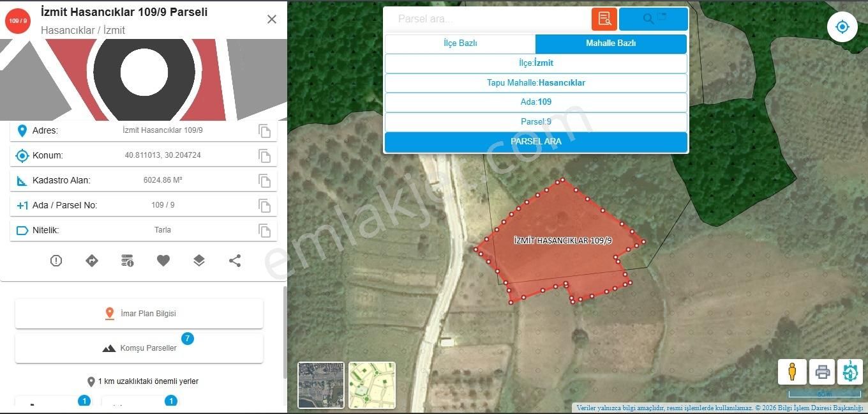Open the İlçe İzmit dropdown

click(x=535, y=63)
